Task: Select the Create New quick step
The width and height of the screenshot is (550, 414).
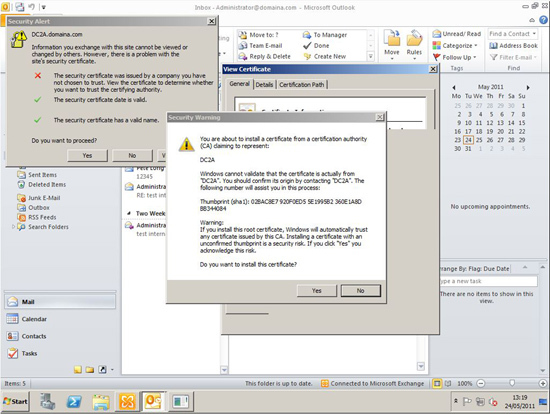Action: coord(324,56)
